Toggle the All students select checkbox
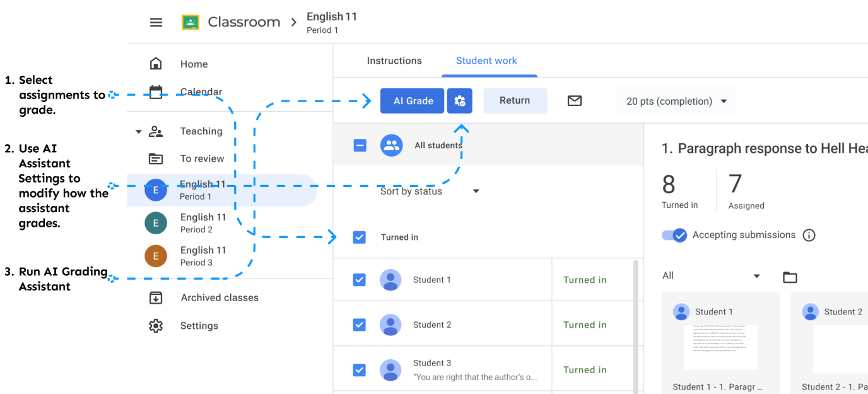This screenshot has height=394, width=868. (x=360, y=145)
